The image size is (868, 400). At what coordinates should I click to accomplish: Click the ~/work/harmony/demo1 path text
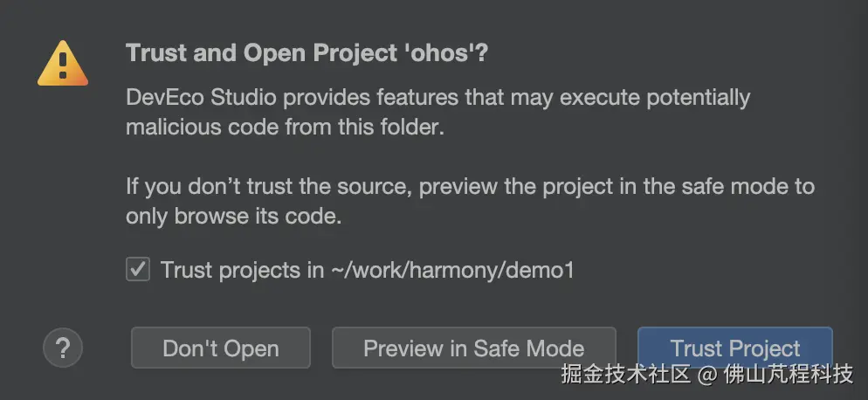click(451, 270)
